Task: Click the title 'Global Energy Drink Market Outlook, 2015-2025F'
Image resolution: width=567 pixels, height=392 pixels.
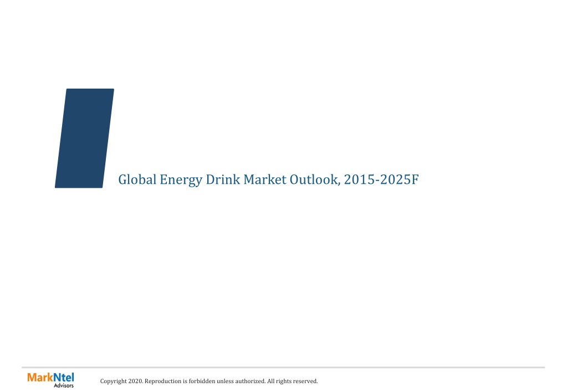Action: click(268, 180)
